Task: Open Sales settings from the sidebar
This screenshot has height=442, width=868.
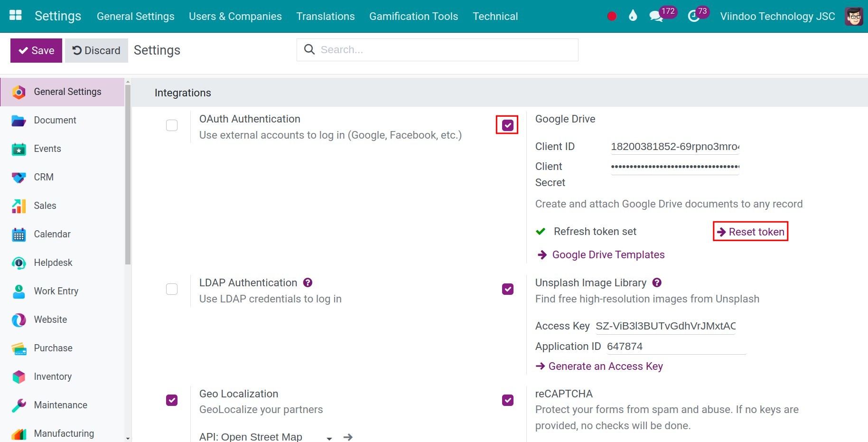Action: coord(62,206)
